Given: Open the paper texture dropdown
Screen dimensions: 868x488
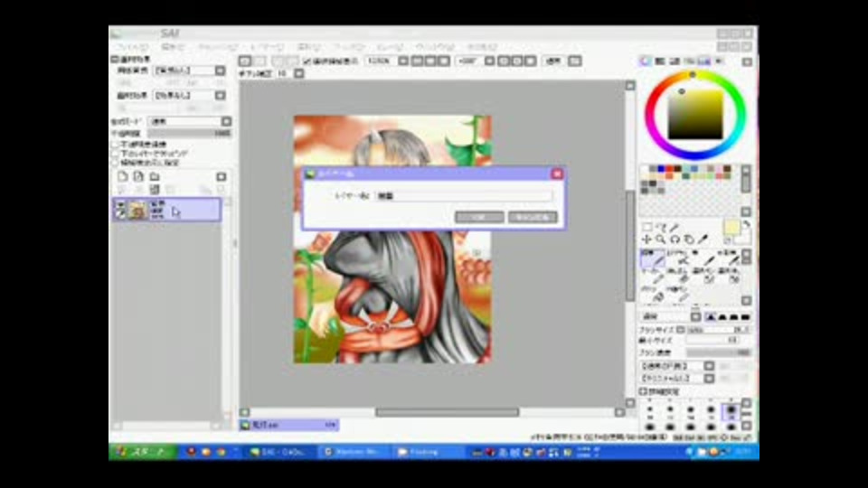Looking at the screenshot, I should point(220,70).
